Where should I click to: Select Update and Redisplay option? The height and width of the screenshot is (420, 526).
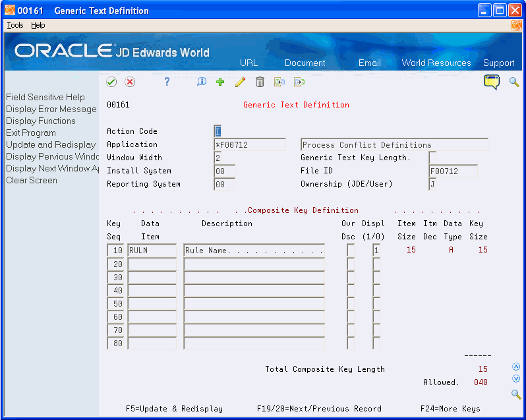(x=51, y=144)
